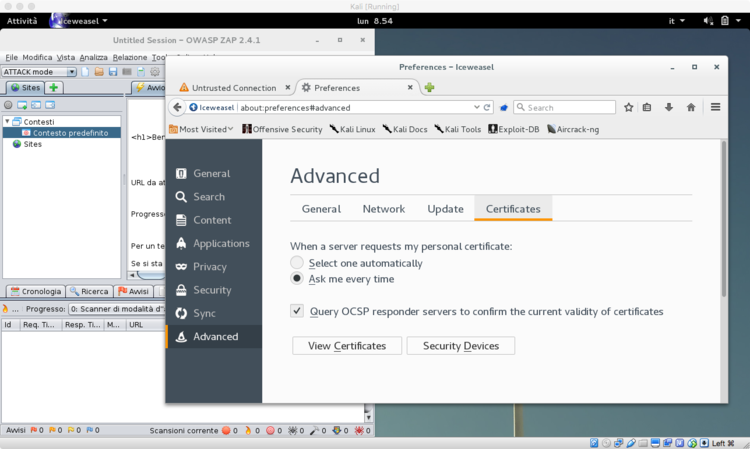Open the Iceweasel hamburger menu

pyautogui.click(x=715, y=107)
